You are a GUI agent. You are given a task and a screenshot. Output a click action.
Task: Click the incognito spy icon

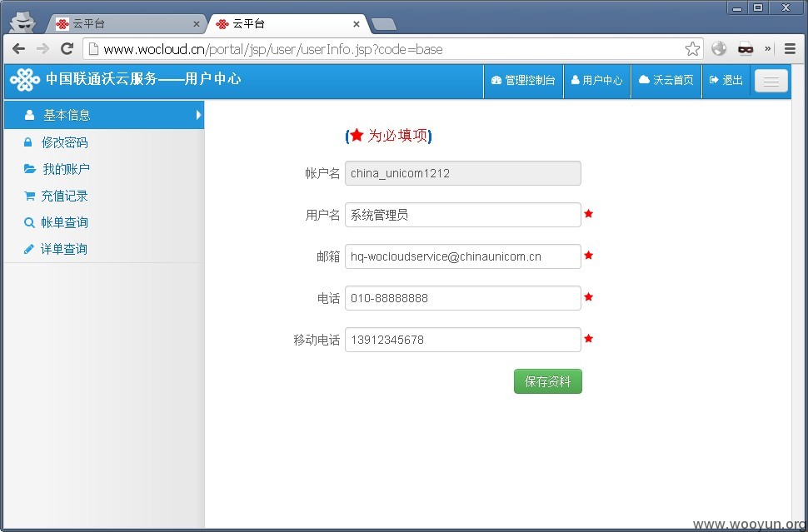tap(23, 22)
